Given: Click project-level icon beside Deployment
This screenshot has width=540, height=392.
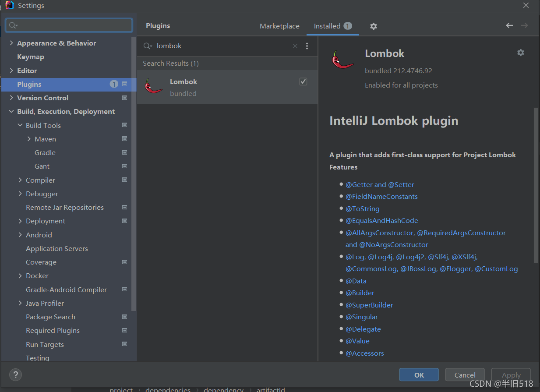Looking at the screenshot, I should click(124, 221).
